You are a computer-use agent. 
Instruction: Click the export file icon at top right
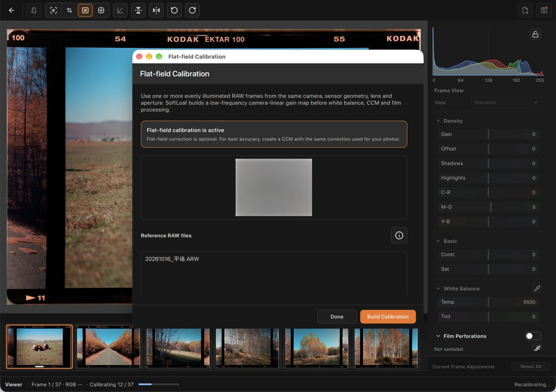(525, 10)
